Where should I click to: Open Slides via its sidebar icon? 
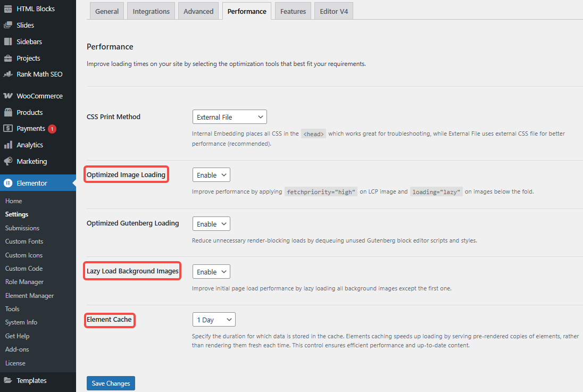point(8,25)
